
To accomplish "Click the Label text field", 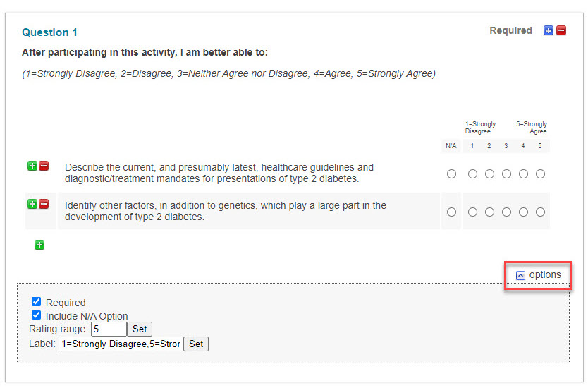I will (121, 344).
